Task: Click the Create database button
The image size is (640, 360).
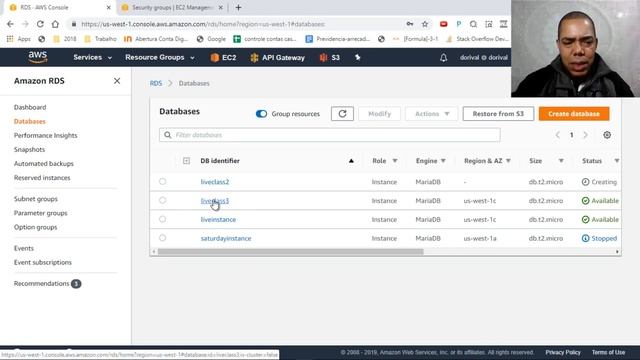Action: point(573,114)
